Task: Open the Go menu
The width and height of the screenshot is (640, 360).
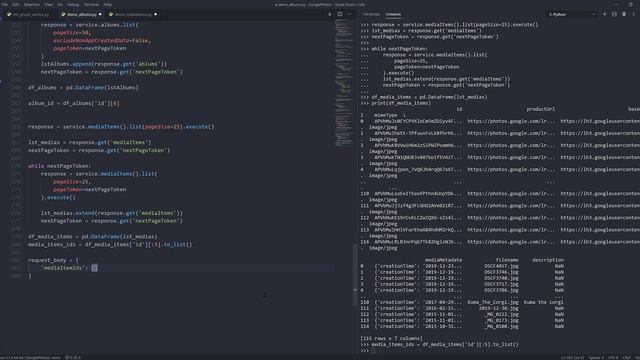Action: 60,4
